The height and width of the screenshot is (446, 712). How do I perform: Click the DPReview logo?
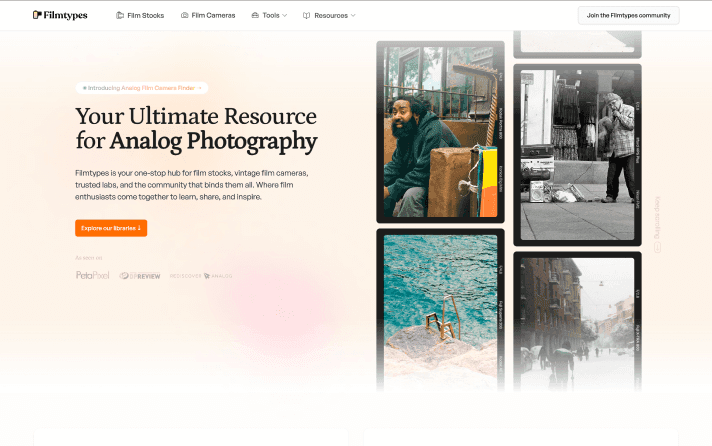(x=140, y=276)
